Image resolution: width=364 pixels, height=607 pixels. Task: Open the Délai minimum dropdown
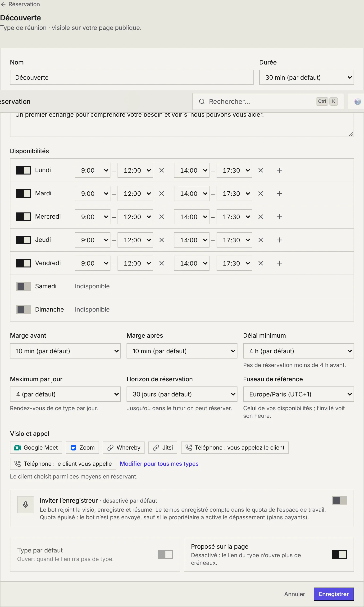(x=298, y=351)
